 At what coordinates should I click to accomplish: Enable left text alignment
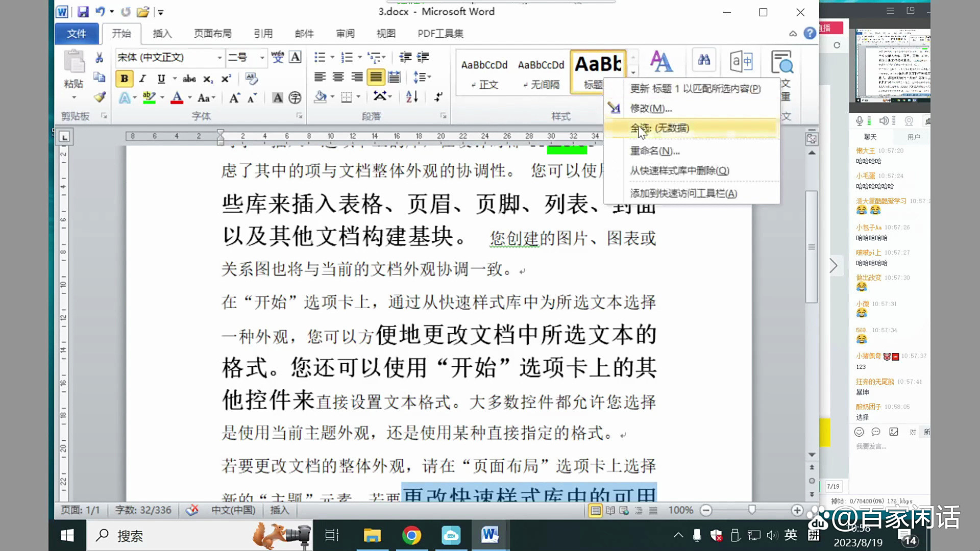(x=320, y=77)
